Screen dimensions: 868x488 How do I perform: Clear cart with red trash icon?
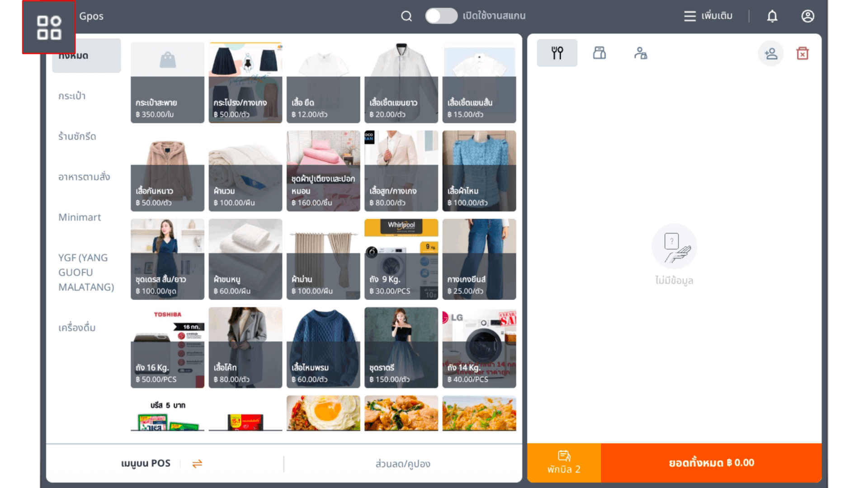pyautogui.click(x=802, y=53)
